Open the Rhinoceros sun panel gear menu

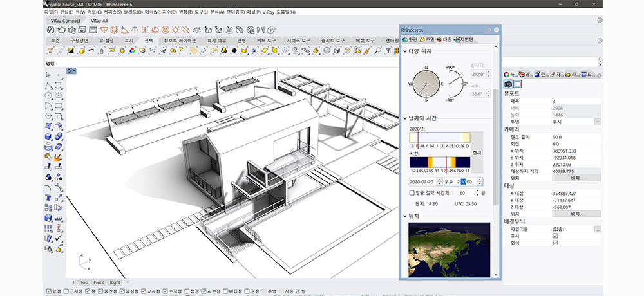point(489,30)
